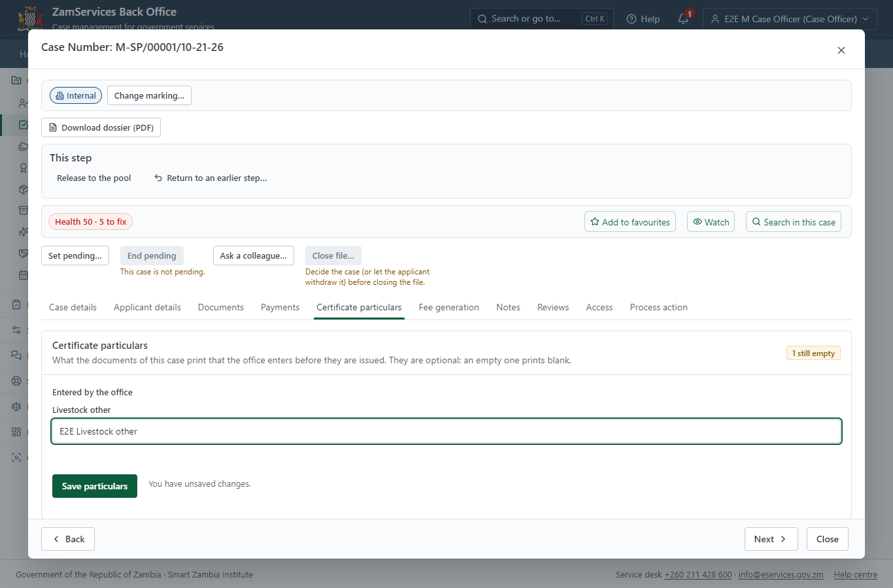
Task: Click the Close file... button
Action: [x=333, y=255]
